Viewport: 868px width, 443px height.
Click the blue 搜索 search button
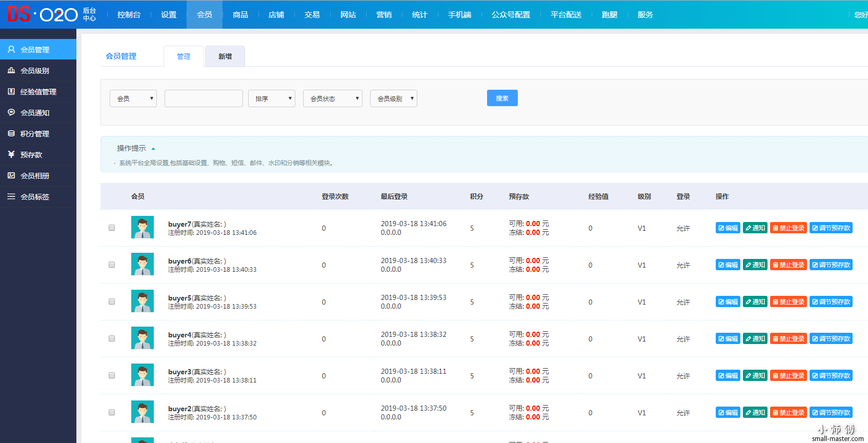click(502, 98)
